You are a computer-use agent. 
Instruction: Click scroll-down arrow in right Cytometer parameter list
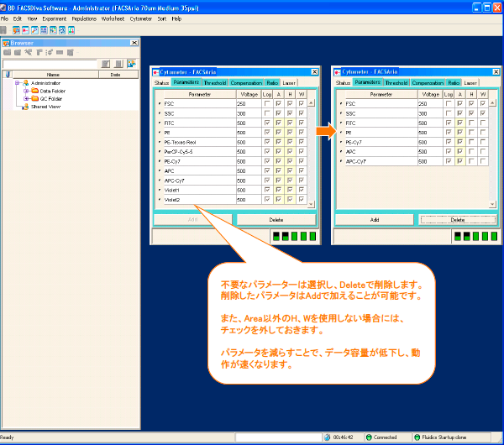[492, 204]
